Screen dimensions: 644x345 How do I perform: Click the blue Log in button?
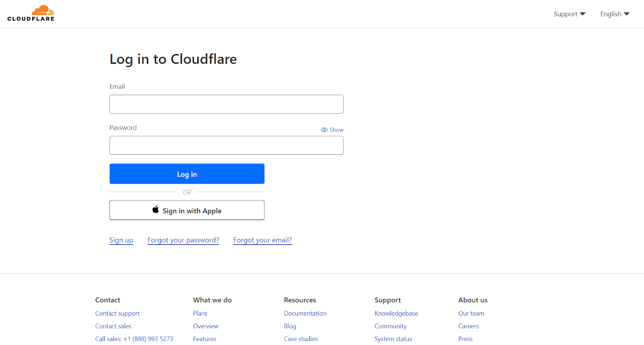(x=187, y=174)
